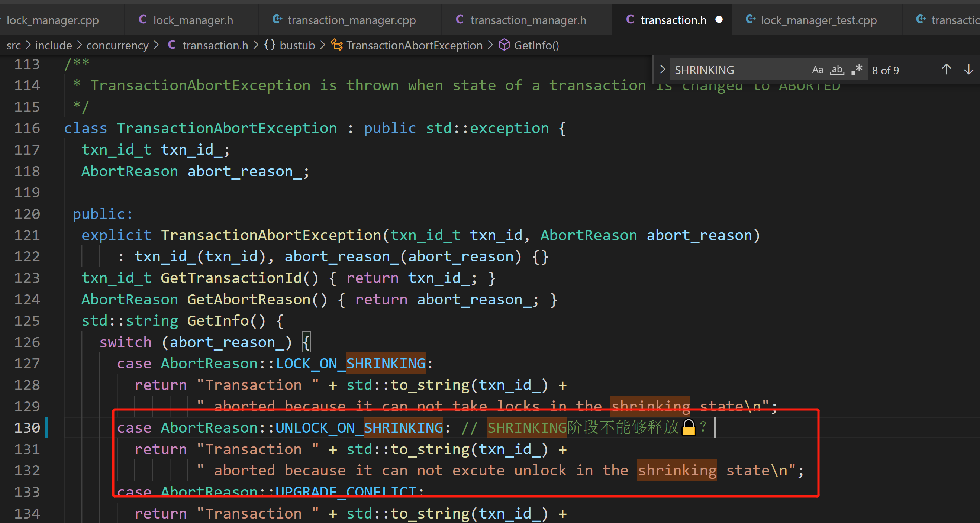The height and width of the screenshot is (523, 980).
Task: Click lock_manager_test.cpp file icon
Action: (751, 19)
